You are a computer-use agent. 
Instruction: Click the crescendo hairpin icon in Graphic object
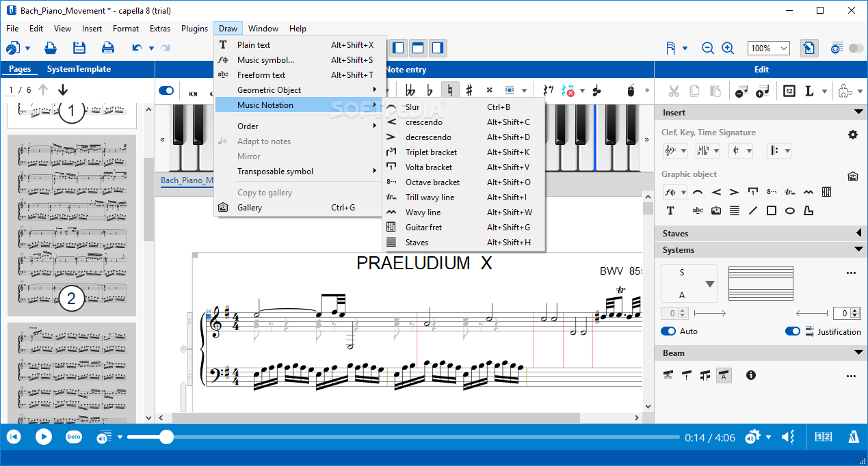[715, 192]
